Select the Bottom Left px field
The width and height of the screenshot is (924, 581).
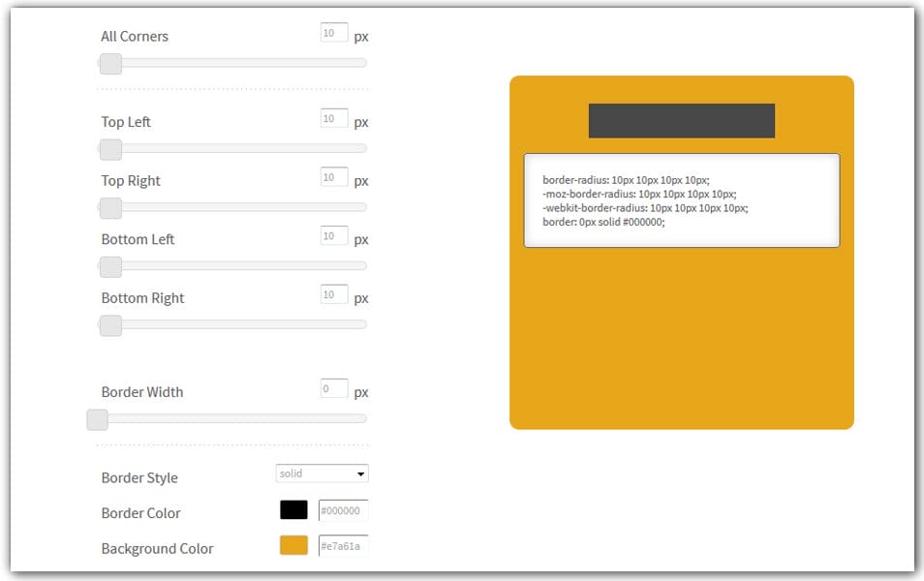(x=333, y=235)
